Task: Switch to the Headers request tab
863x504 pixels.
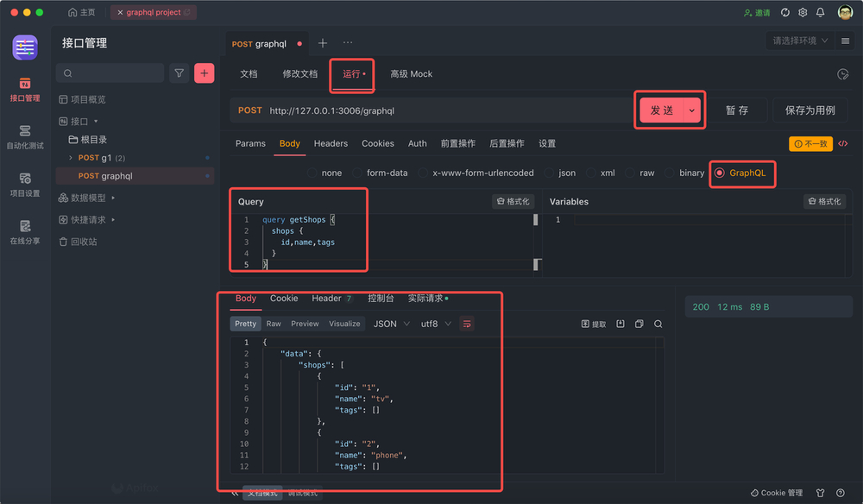Action: (x=331, y=143)
